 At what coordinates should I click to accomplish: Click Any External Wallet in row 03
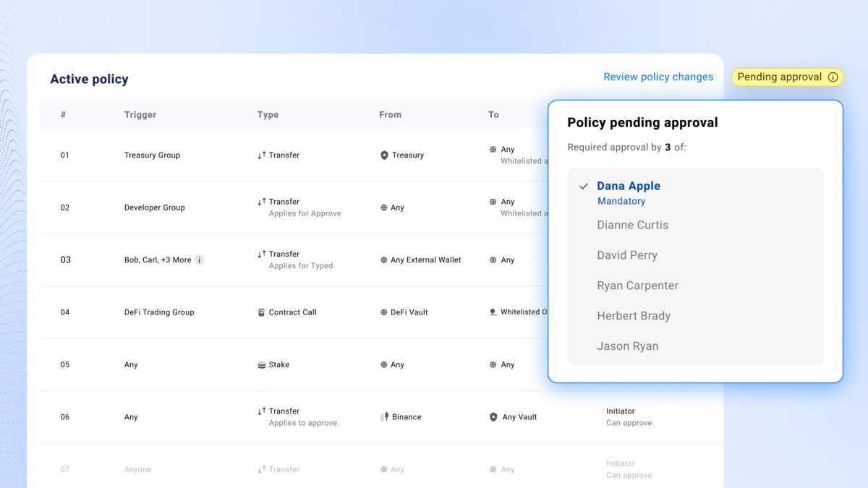point(425,260)
